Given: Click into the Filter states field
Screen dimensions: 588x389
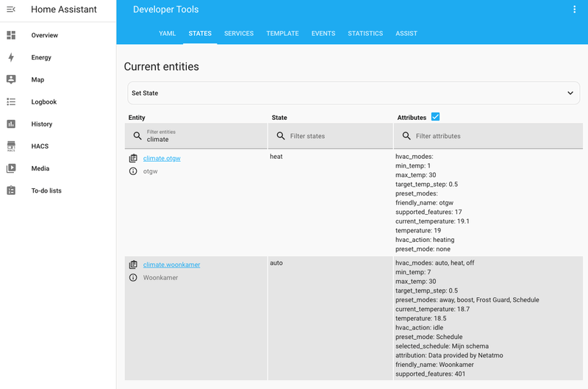Looking at the screenshot, I should click(x=330, y=136).
